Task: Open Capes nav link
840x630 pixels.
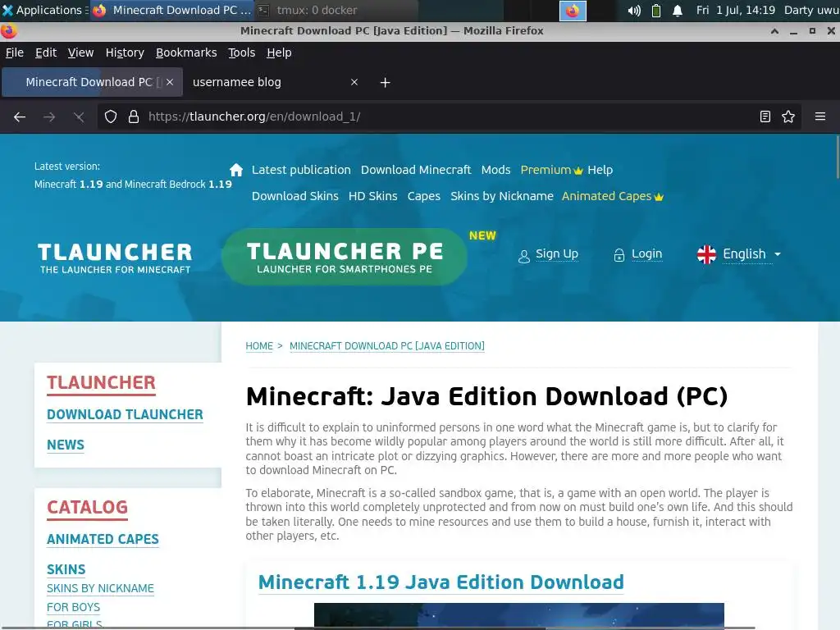Action: pos(424,196)
